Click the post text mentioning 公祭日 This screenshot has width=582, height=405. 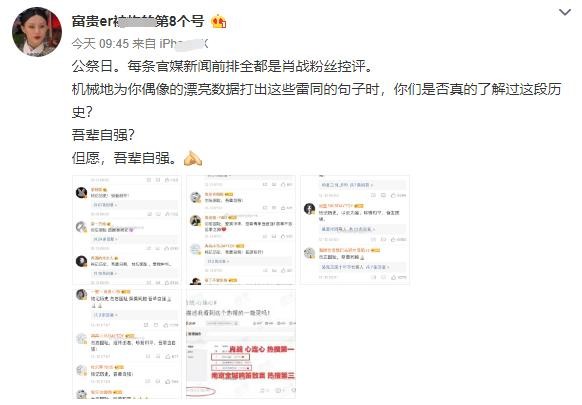(222, 67)
